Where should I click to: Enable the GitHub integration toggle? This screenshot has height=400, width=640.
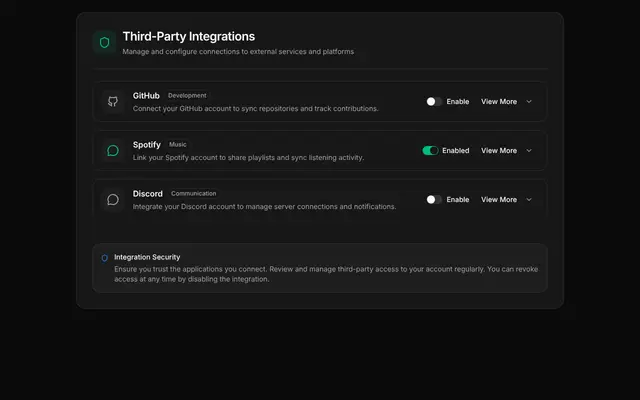(434, 102)
